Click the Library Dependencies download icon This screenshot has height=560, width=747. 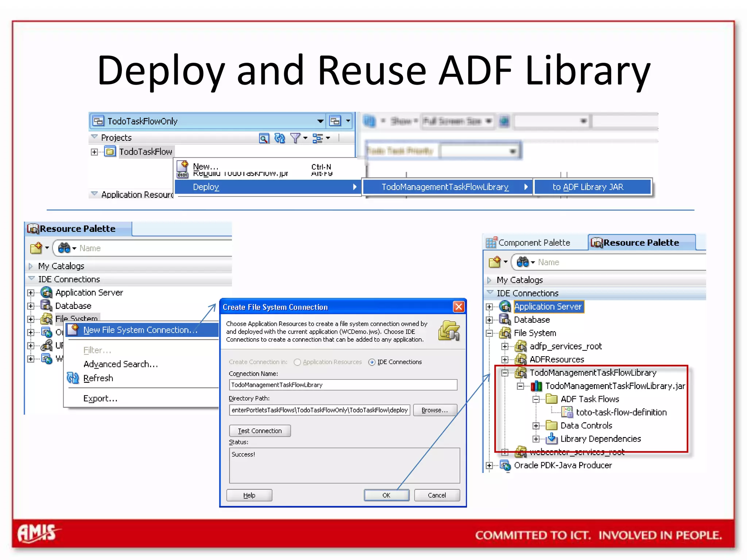coord(552,439)
